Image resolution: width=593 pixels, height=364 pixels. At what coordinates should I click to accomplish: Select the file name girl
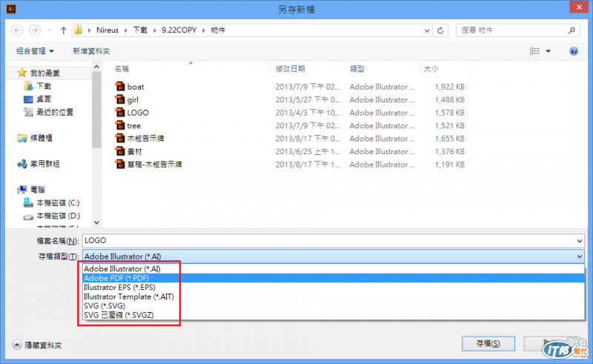[133, 99]
